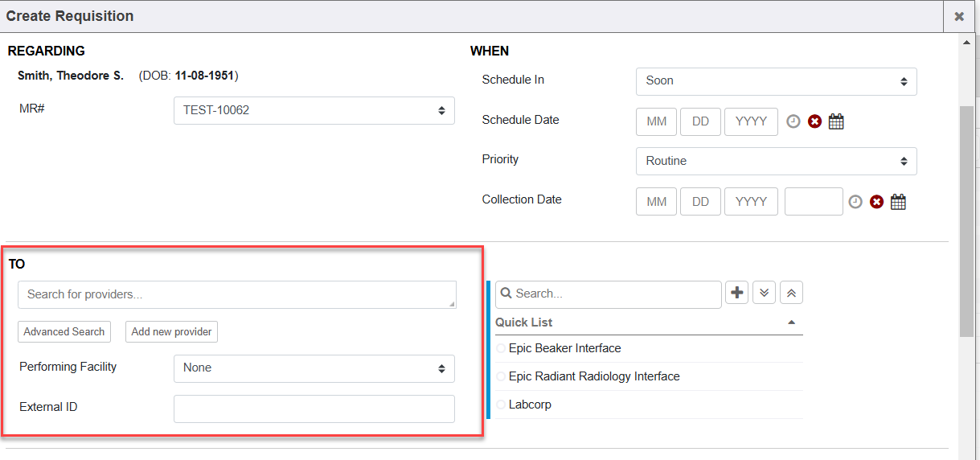Clear Schedule Date with red X icon

[x=814, y=121]
